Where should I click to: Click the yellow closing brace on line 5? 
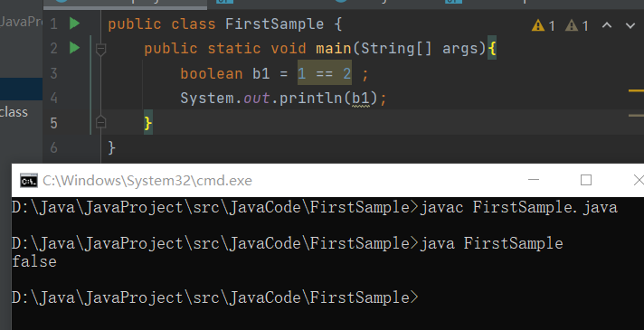point(147,123)
